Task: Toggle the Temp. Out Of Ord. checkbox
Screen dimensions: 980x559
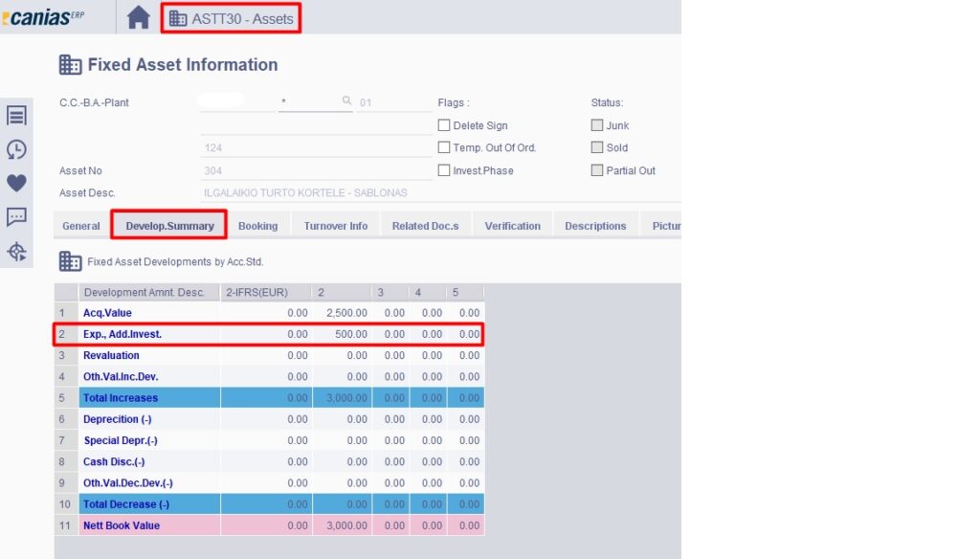Action: click(444, 147)
